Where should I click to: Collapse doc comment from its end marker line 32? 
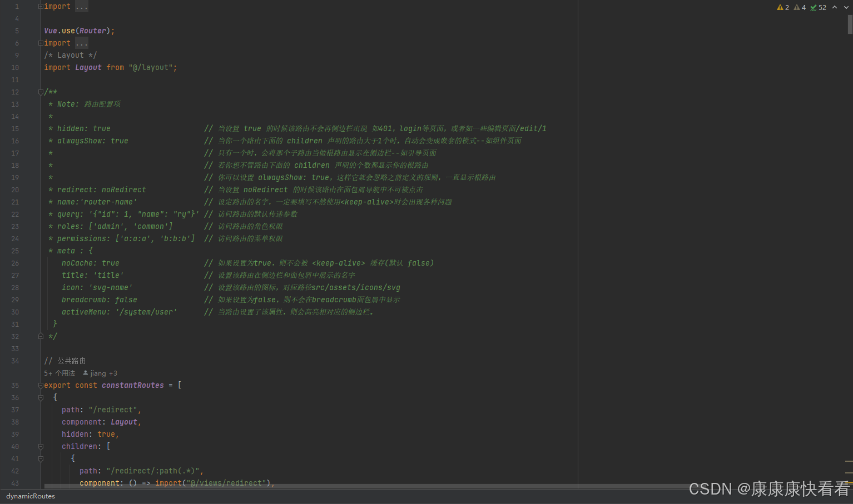(41, 337)
